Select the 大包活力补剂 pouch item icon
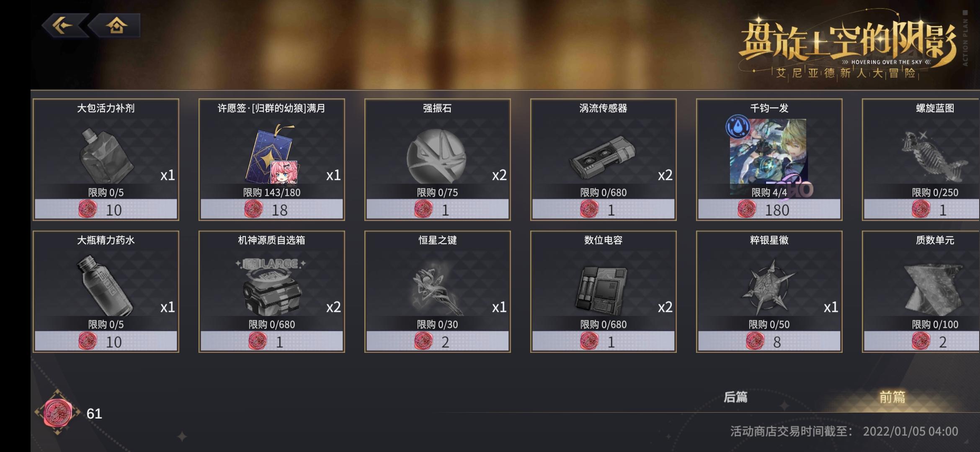Viewport: 980px width, 452px height. tap(106, 155)
